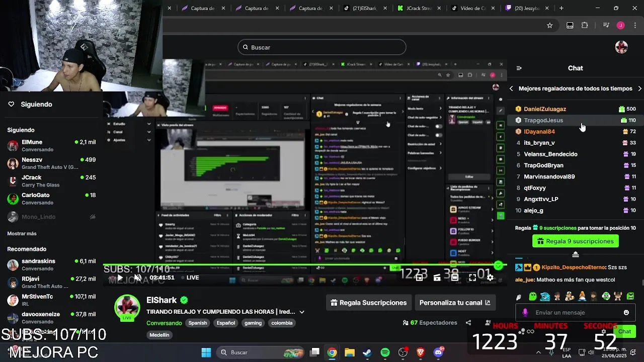Viewport: 644px width, 362px height.
Task: Open new browser tab
Action: tap(561, 8)
